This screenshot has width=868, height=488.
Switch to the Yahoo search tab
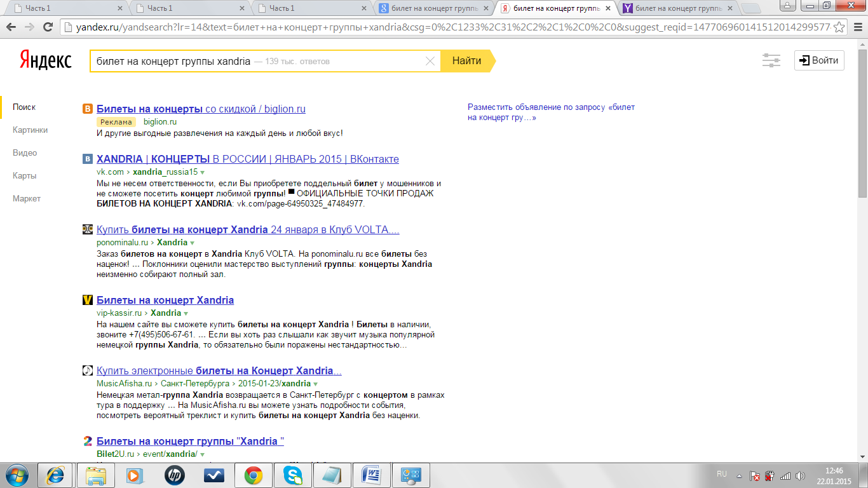coord(678,8)
